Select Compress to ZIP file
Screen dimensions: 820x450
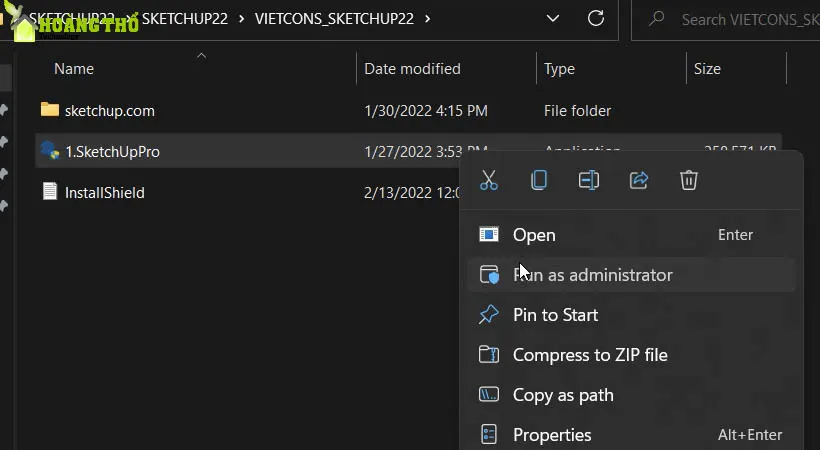(631, 355)
